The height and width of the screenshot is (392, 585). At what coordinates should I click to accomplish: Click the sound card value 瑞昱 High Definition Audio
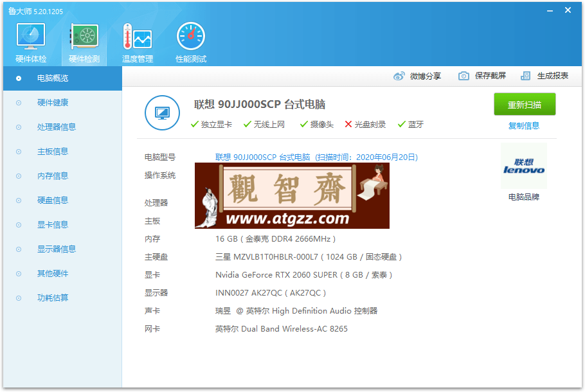[296, 310]
